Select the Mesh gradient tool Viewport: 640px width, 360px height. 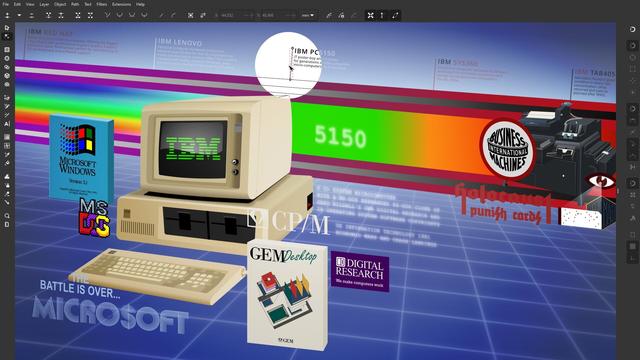7,145
